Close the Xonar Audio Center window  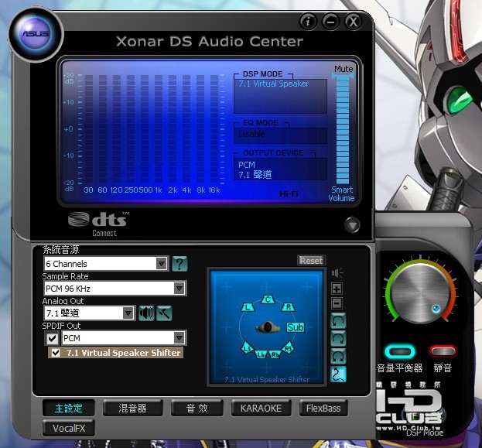(x=354, y=22)
